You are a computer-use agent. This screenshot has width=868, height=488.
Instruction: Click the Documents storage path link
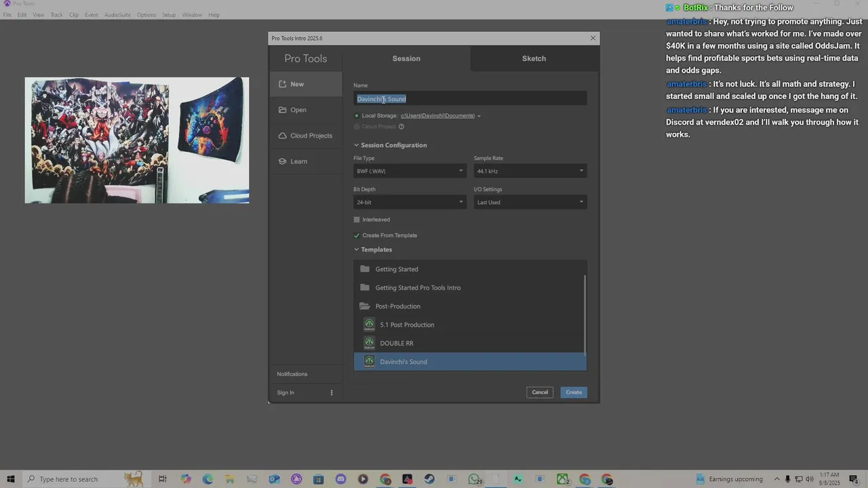click(x=437, y=116)
